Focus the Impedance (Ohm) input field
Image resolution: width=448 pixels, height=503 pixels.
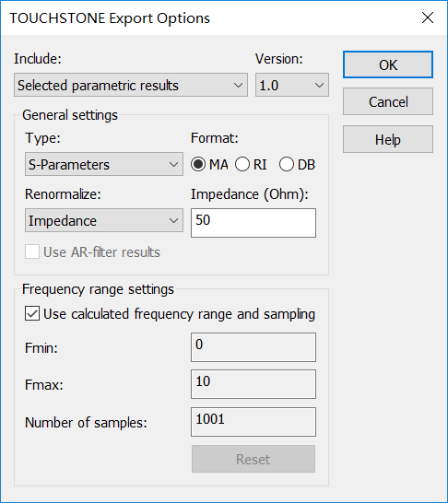pos(253,223)
